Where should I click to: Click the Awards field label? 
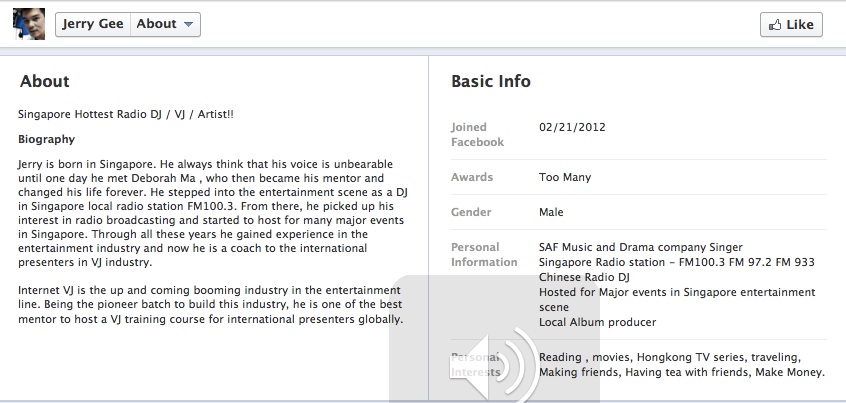[472, 178]
